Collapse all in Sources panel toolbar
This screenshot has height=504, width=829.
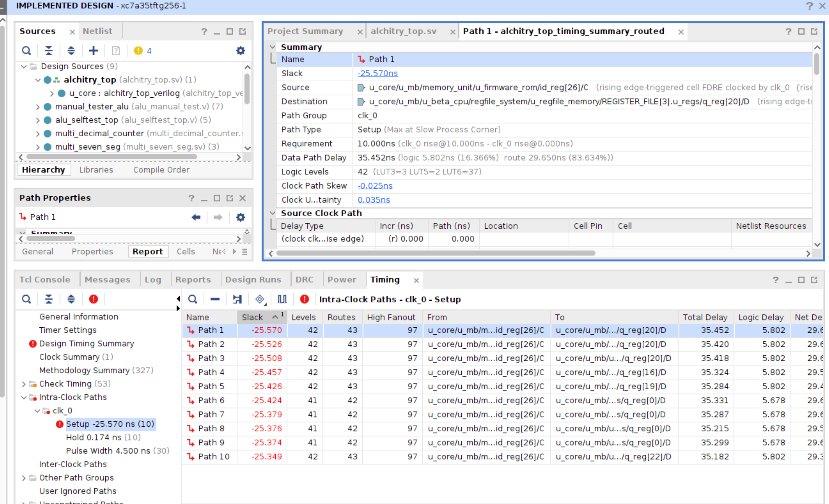(x=49, y=51)
